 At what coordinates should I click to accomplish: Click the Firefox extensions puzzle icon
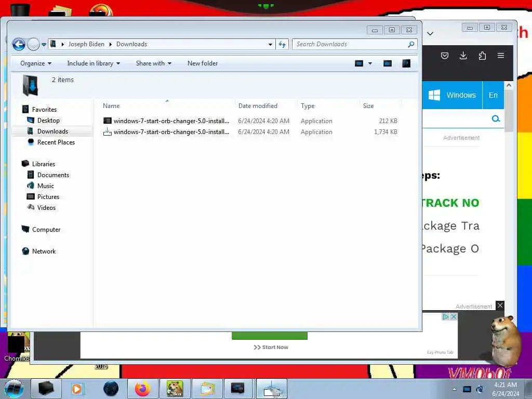pos(482,56)
